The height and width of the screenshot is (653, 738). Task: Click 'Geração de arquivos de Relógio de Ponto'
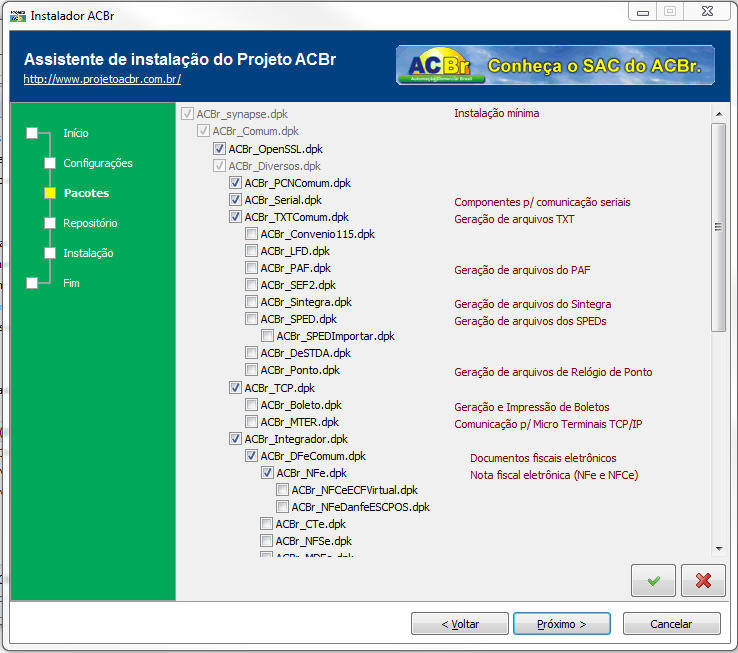[553, 372]
